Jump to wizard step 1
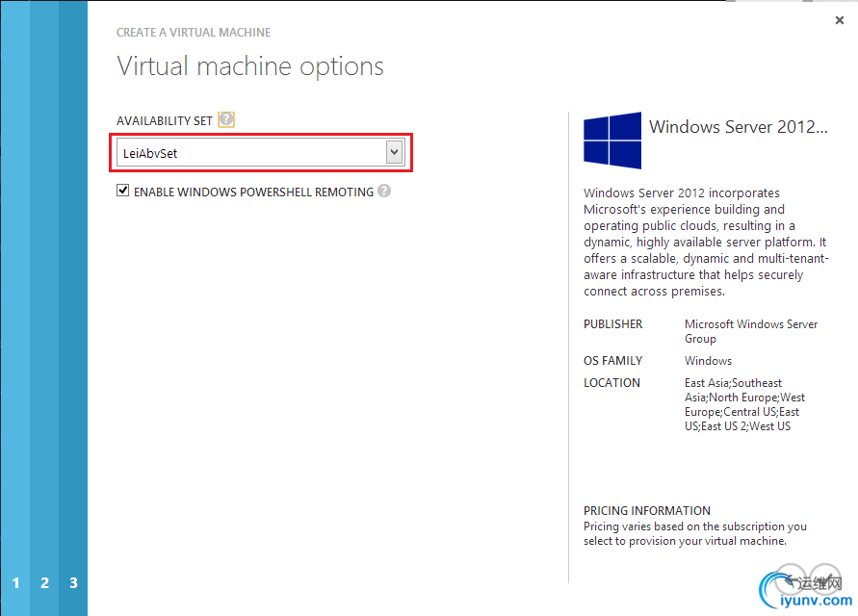The image size is (858, 616). point(15,582)
